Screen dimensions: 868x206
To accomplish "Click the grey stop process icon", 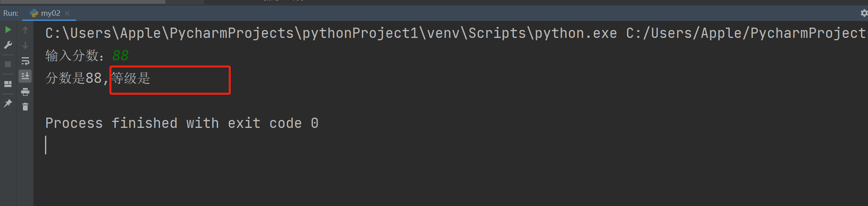I will 8,64.
